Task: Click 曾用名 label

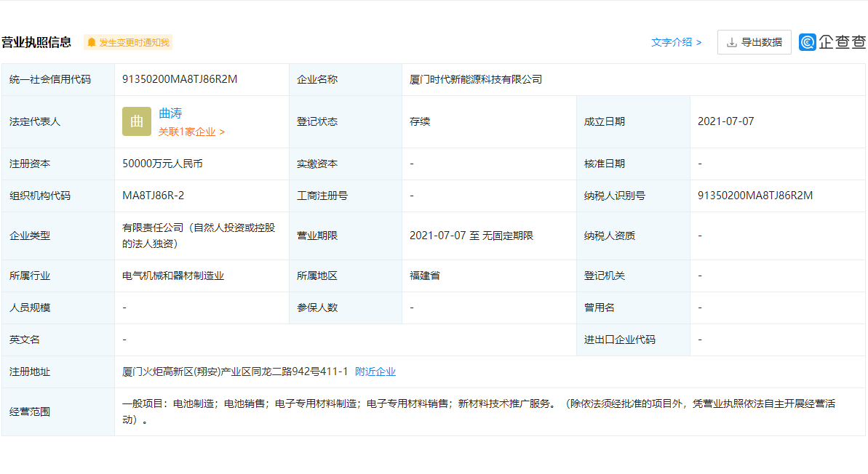Action: 600,308
